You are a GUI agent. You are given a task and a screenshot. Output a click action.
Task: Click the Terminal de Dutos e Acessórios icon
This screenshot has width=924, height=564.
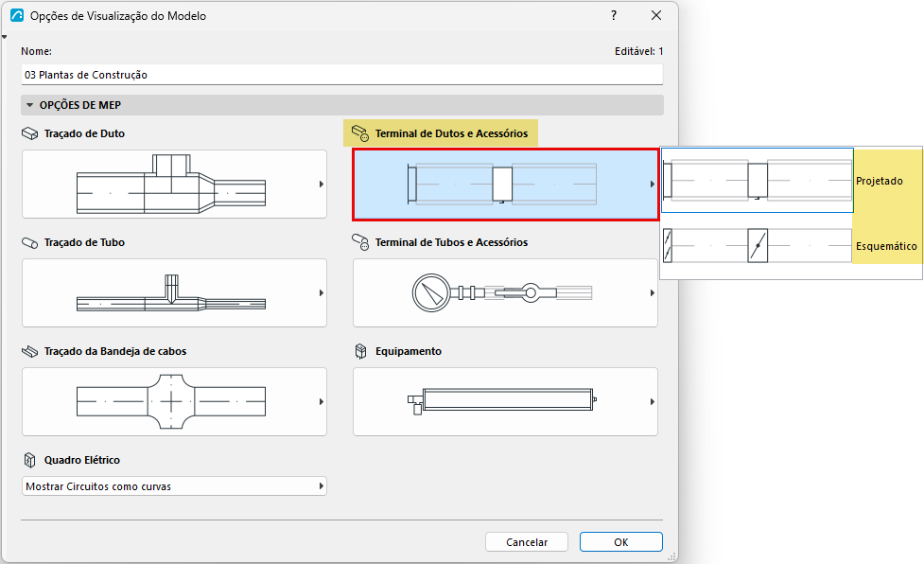tap(360, 133)
